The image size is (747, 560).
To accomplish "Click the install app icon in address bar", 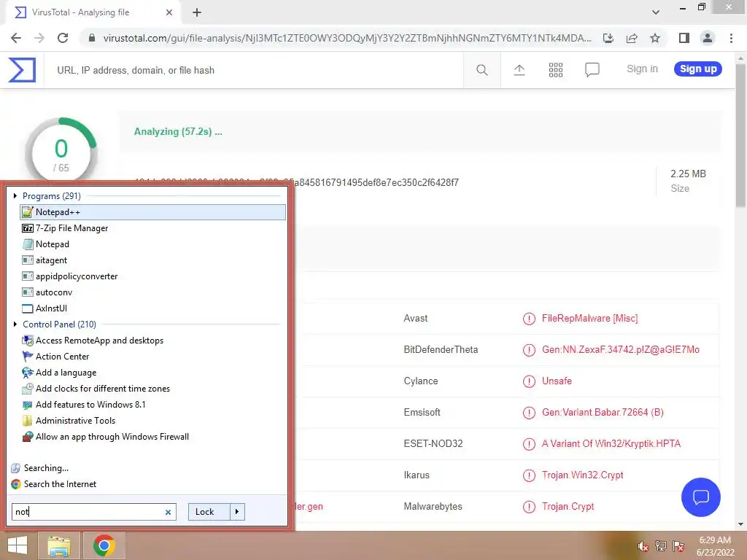I will pos(608,38).
